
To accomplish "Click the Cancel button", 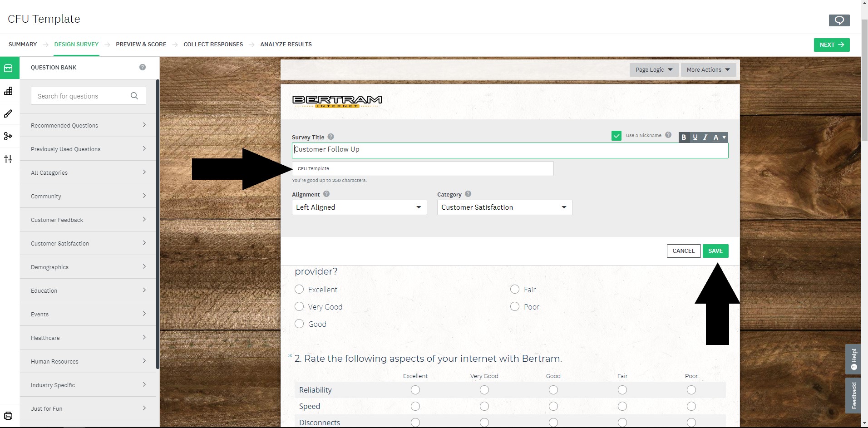I will (x=683, y=251).
